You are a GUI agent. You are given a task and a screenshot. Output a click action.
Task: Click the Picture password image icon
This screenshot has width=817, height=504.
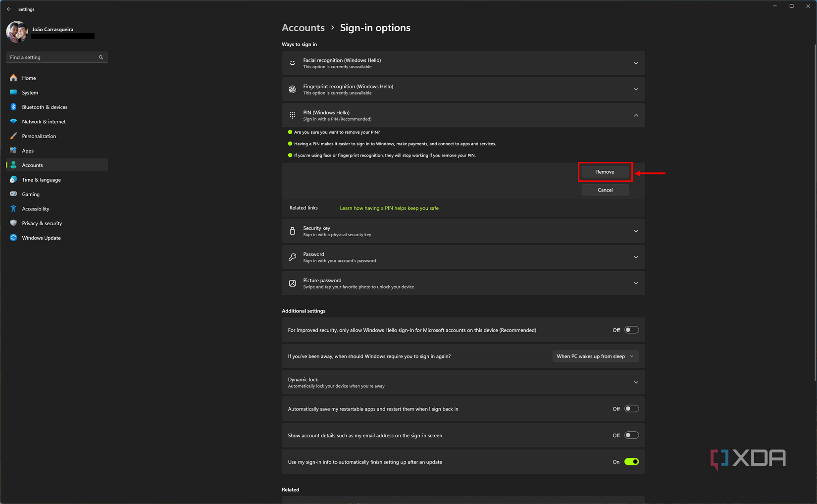293,283
